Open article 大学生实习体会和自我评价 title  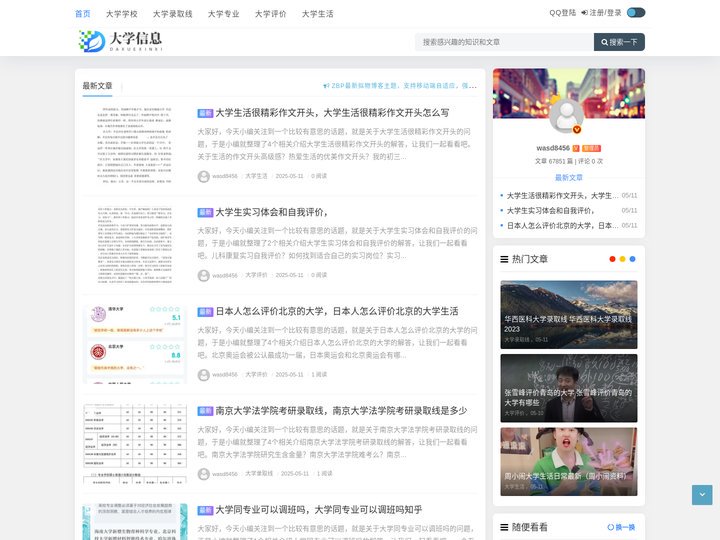pyautogui.click(x=271, y=212)
